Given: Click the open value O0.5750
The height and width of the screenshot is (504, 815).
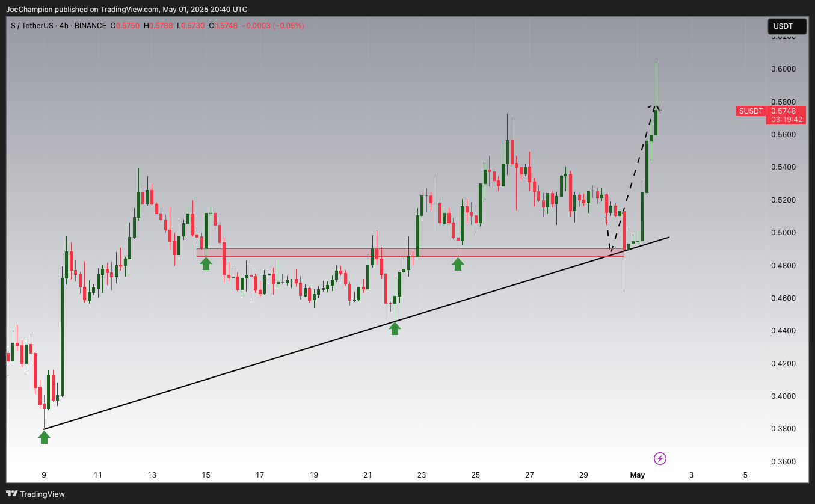Looking at the screenshot, I should pos(125,26).
